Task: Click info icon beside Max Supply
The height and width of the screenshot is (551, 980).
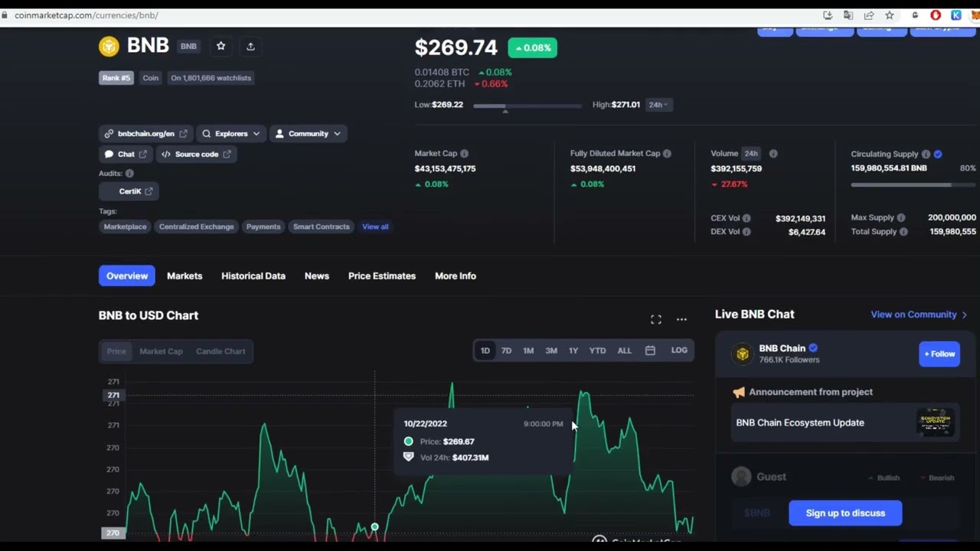Action: [x=901, y=218]
